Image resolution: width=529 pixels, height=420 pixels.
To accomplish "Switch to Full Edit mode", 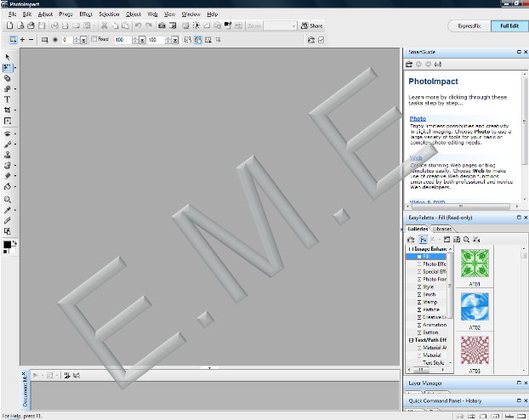I will coord(509,26).
